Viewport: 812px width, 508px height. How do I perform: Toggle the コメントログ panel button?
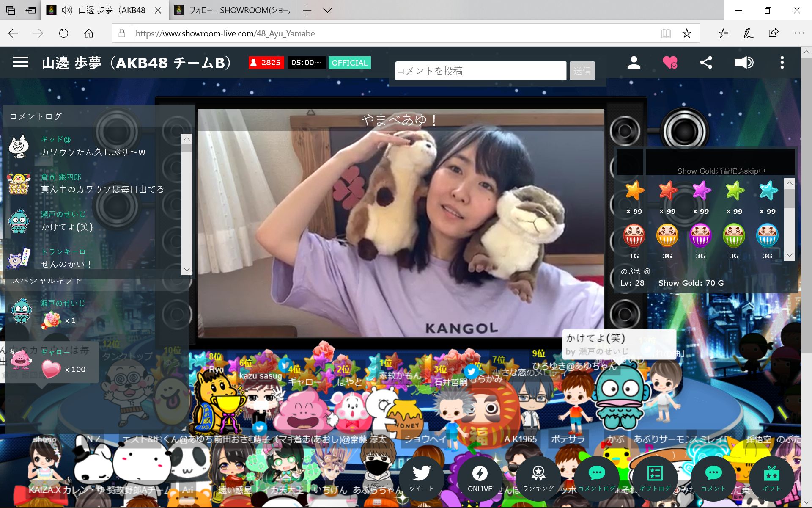[597, 479]
